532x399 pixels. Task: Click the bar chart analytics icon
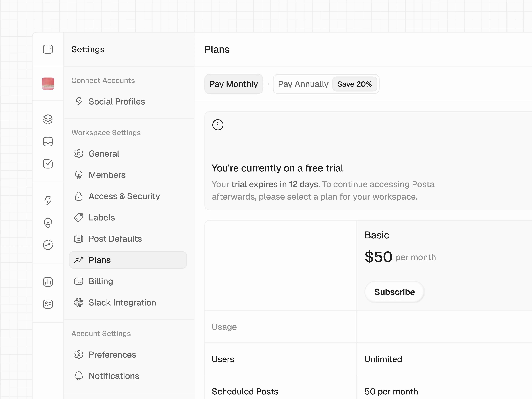pyautogui.click(x=48, y=282)
